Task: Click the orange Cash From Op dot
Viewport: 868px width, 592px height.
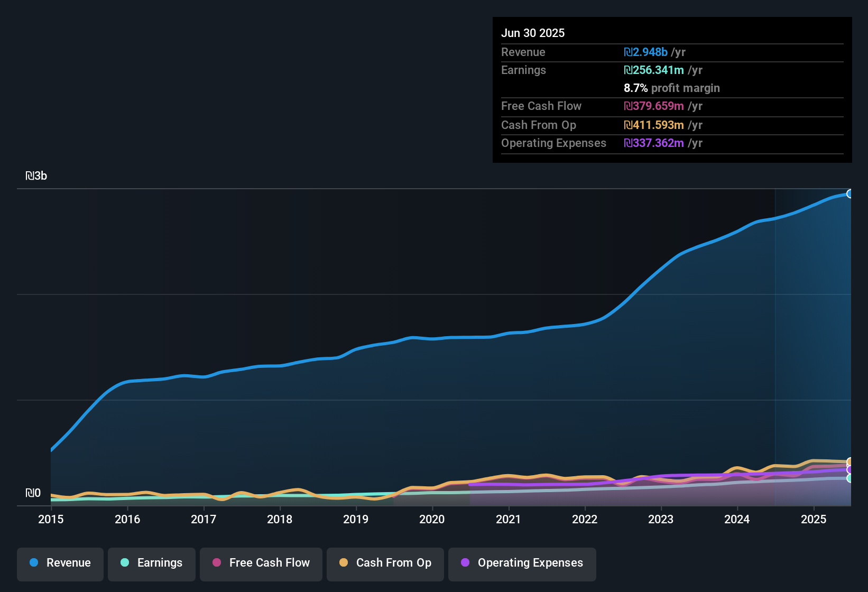Action: (344, 563)
